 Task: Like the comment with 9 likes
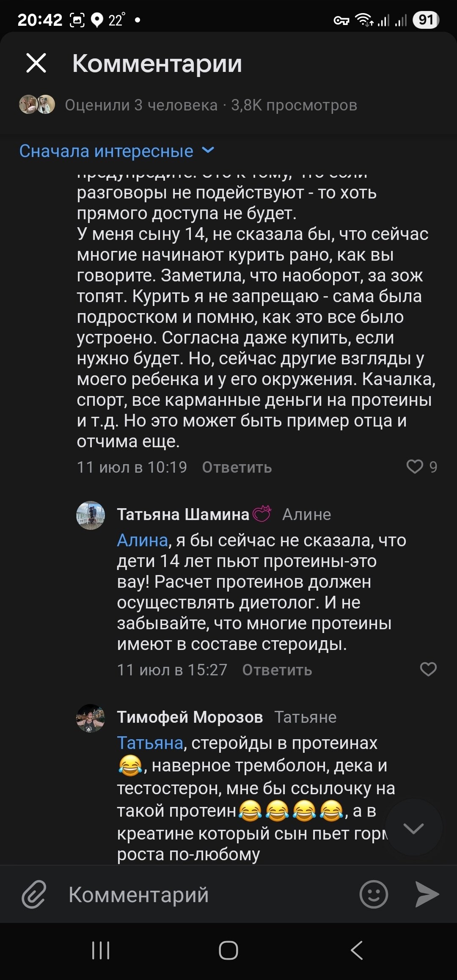415,466
